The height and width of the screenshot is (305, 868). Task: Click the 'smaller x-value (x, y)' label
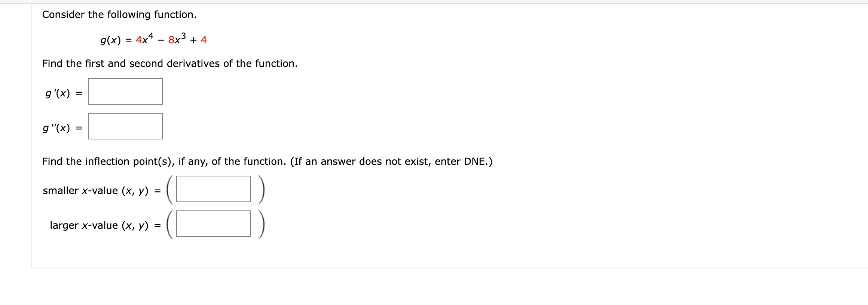tap(100, 191)
